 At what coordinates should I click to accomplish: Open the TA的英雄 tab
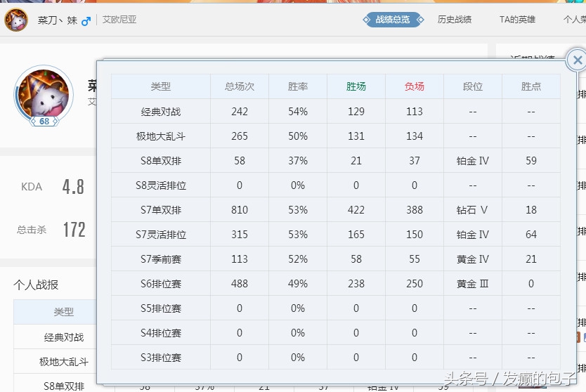pyautogui.click(x=517, y=20)
